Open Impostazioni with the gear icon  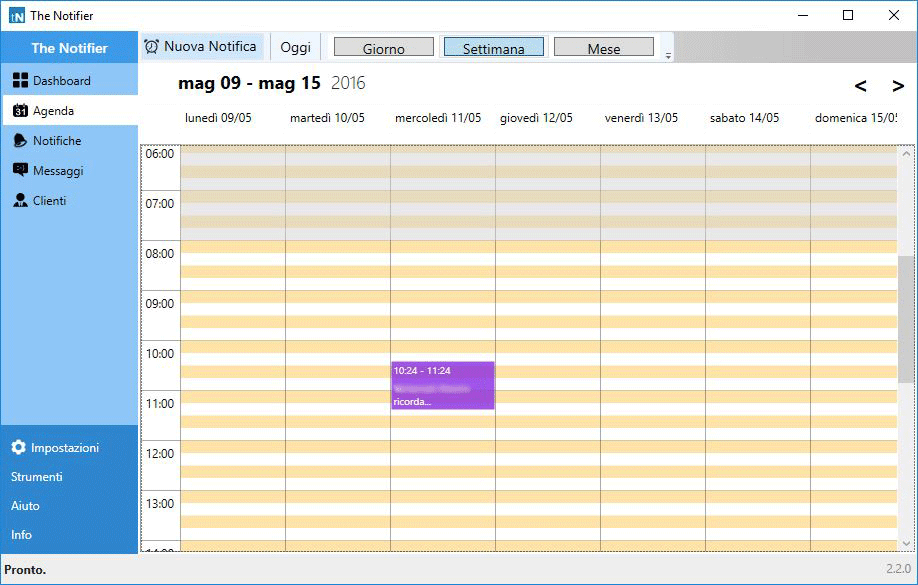pos(17,447)
